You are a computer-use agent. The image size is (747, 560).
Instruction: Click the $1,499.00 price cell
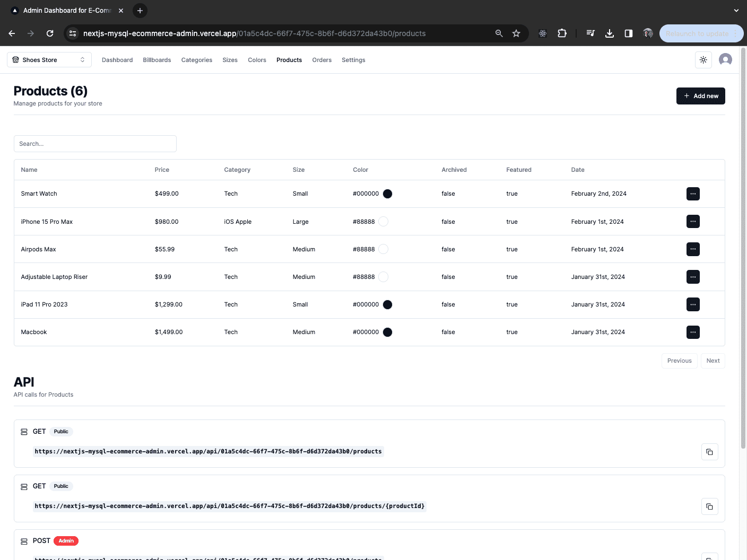[169, 332]
